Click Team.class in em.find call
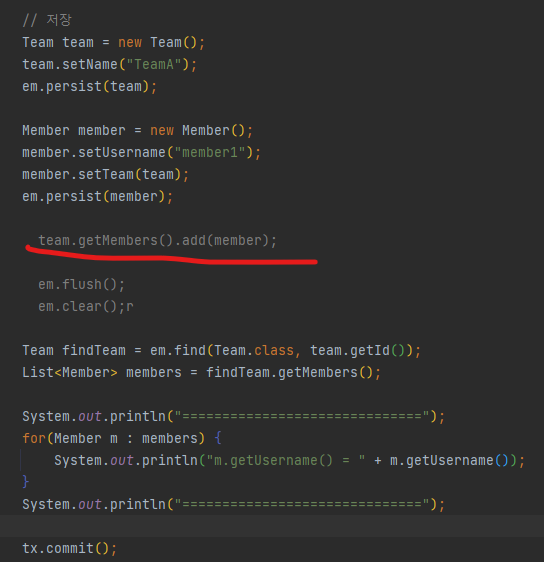The height and width of the screenshot is (562, 544). point(254,351)
